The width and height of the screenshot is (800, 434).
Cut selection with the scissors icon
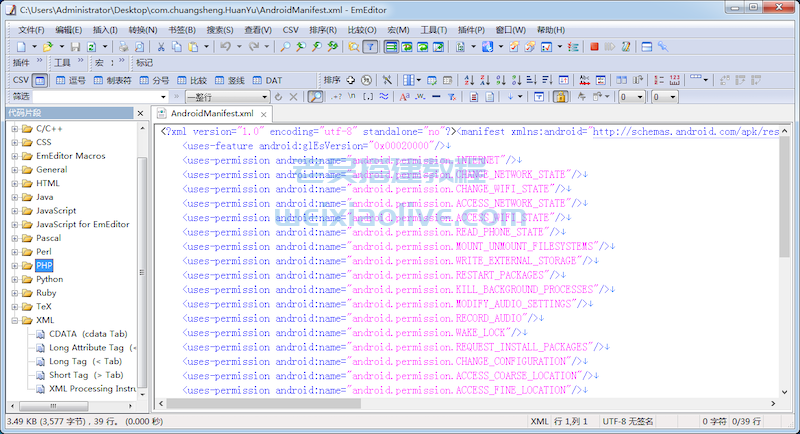[x=161, y=47]
